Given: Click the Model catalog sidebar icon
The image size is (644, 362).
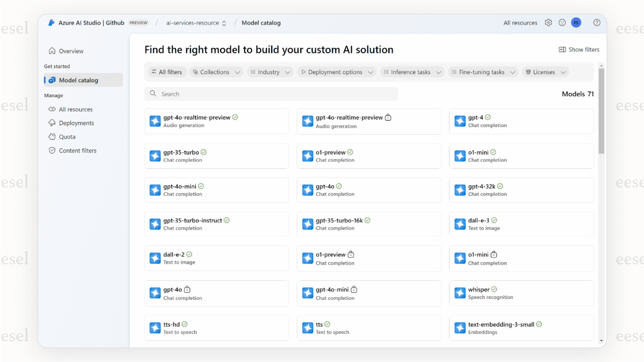Looking at the screenshot, I should (52, 80).
